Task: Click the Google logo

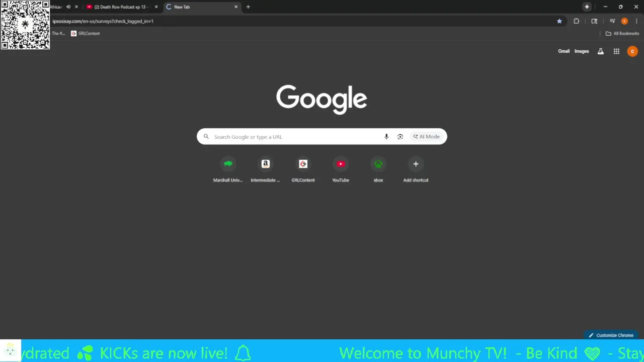Action: point(321,99)
